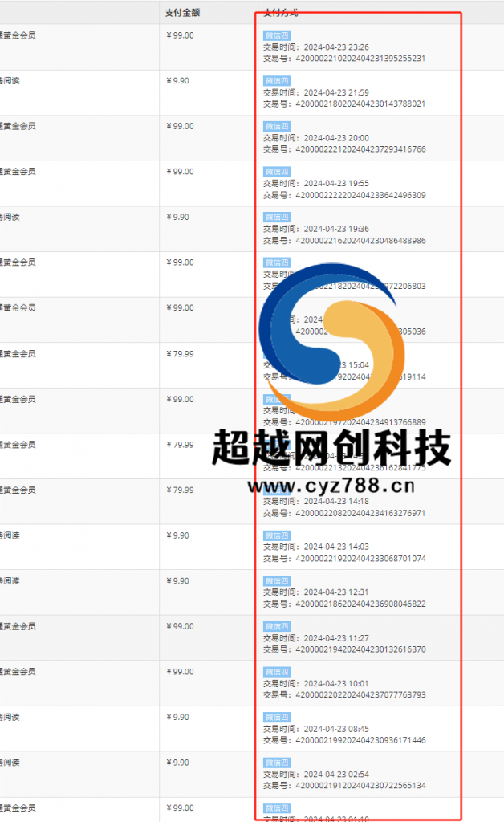Click the 微信 badge above the 12:31 transaction
The image size is (504, 822).
[276, 581]
